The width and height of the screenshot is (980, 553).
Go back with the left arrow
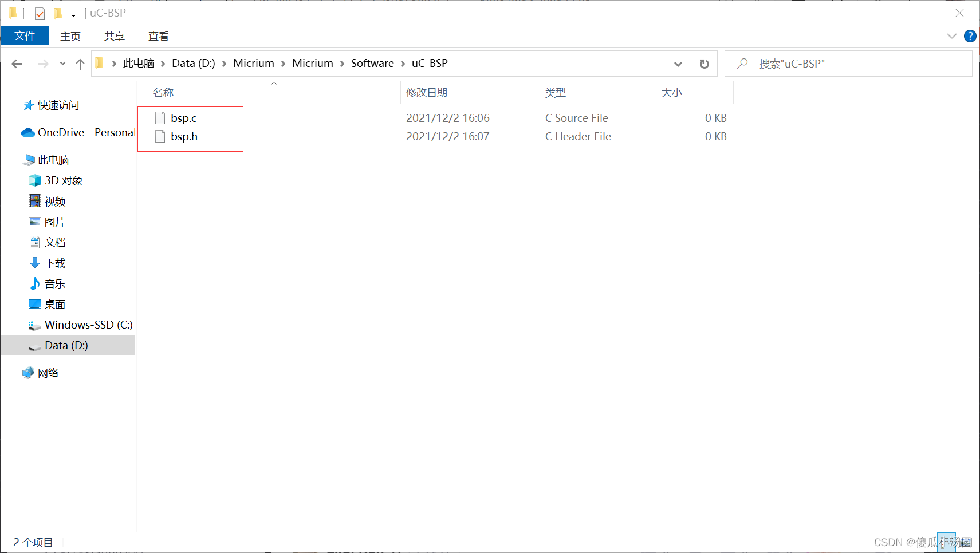17,64
